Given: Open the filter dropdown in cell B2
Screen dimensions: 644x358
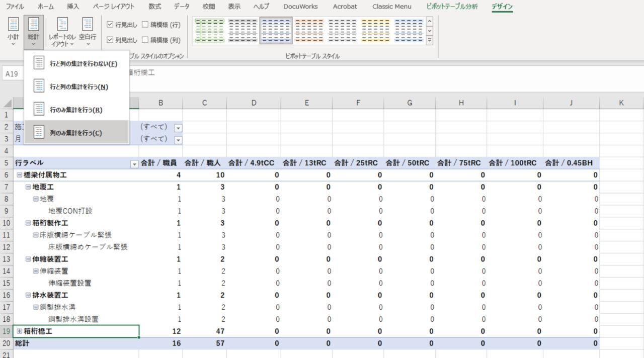Looking at the screenshot, I should coord(178,128).
